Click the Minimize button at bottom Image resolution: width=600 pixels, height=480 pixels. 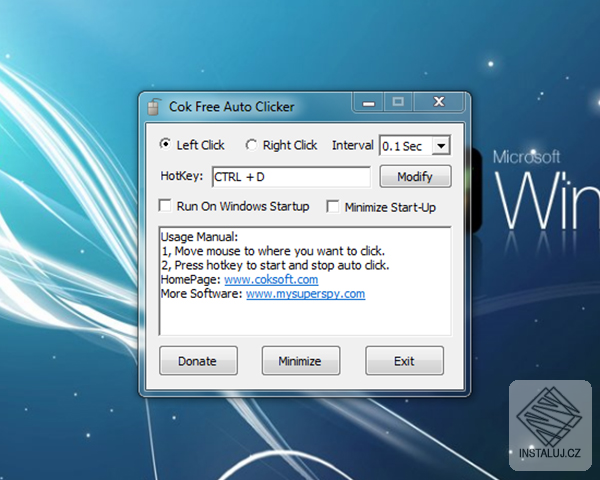click(301, 361)
